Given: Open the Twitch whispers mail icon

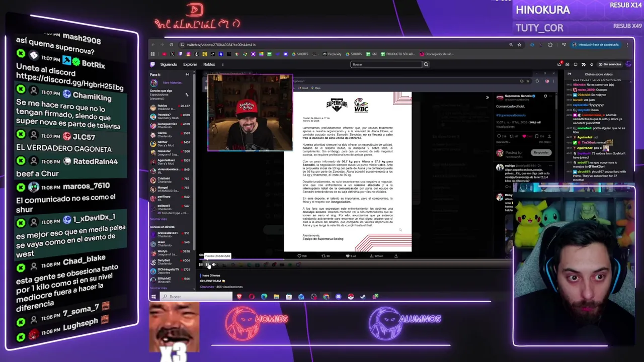Looking at the screenshot, I should (568, 64).
